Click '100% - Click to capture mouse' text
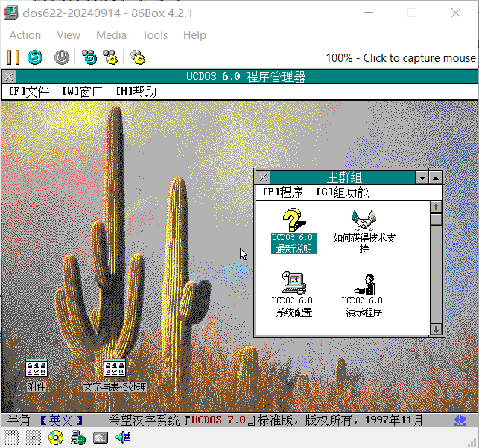The height and width of the screenshot is (448, 479). (401, 57)
